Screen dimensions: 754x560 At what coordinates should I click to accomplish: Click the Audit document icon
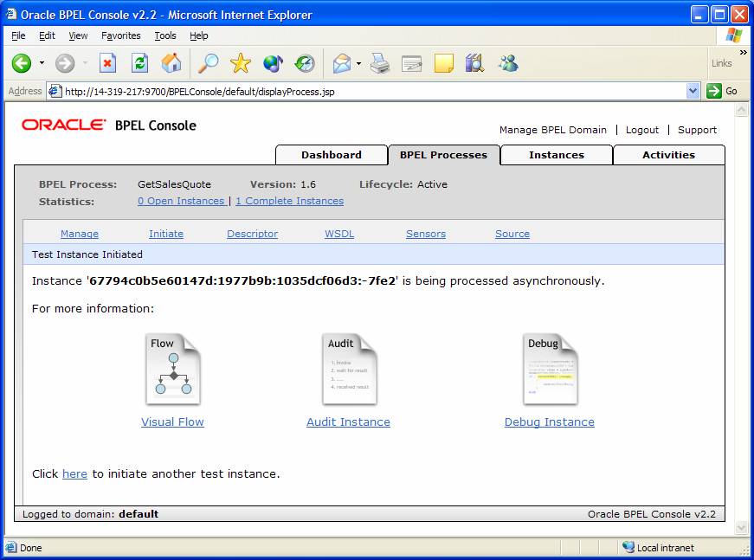pos(348,370)
